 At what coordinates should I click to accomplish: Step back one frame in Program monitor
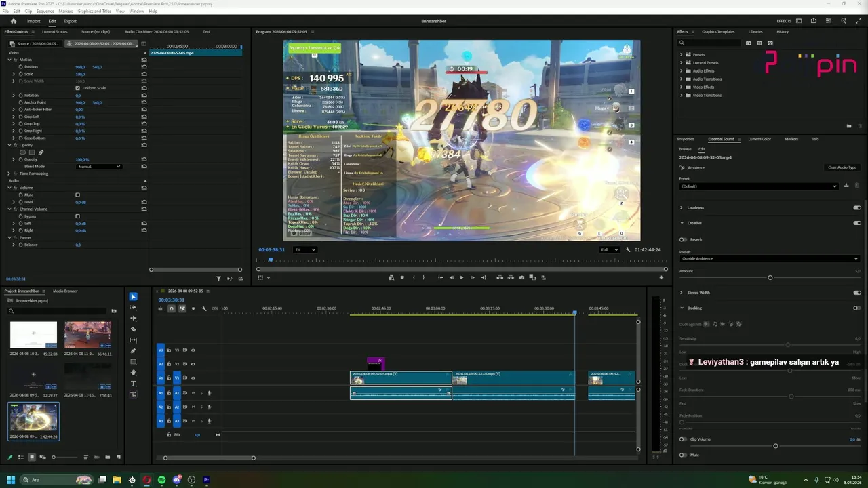(451, 277)
